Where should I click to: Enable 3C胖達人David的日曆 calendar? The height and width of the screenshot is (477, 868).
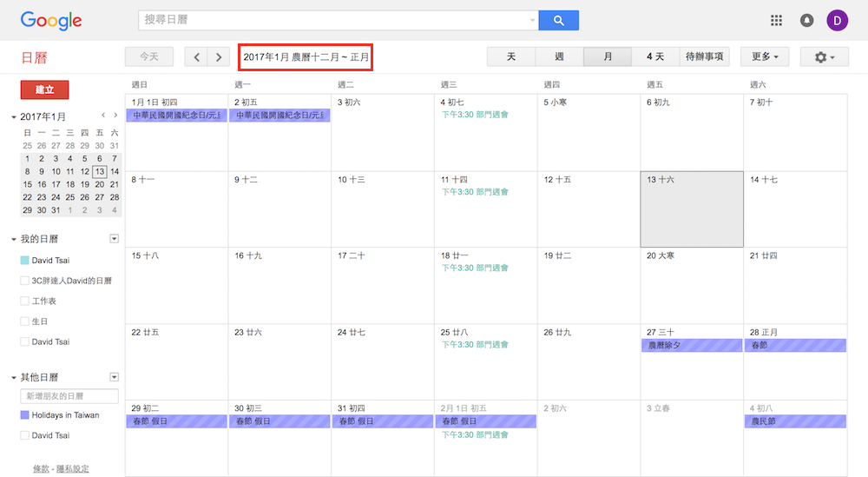(24, 281)
